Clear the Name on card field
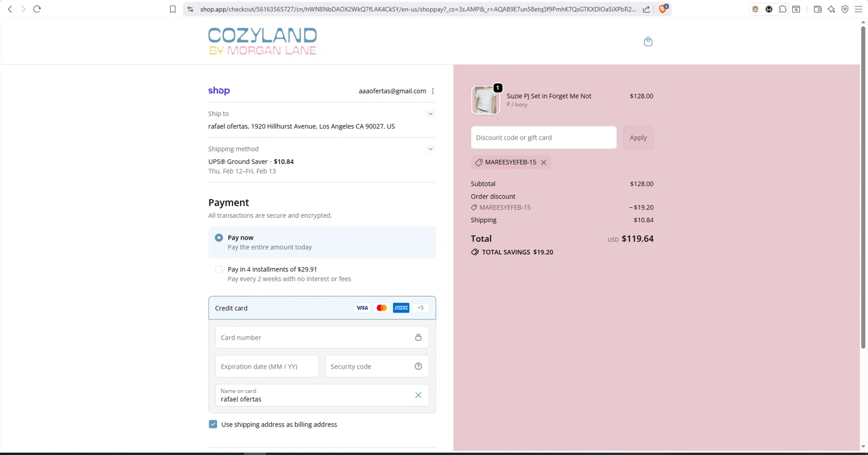Viewport: 868px width, 455px height. tap(418, 395)
